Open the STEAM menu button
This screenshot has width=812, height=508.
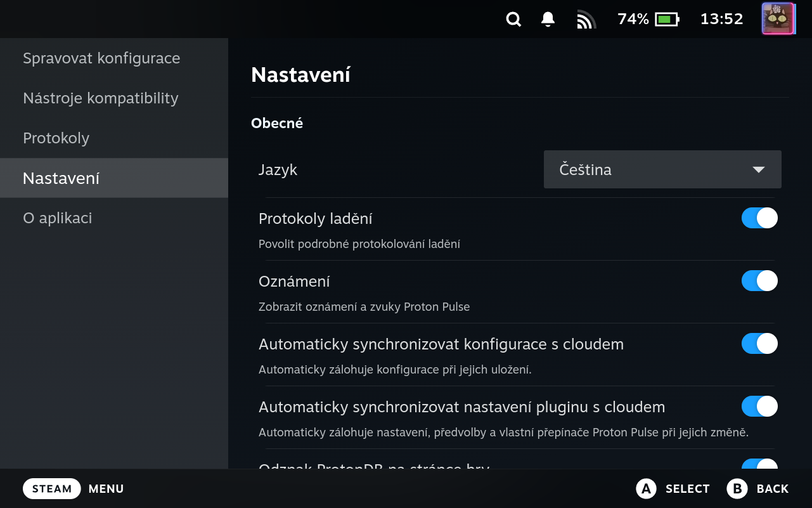point(52,488)
